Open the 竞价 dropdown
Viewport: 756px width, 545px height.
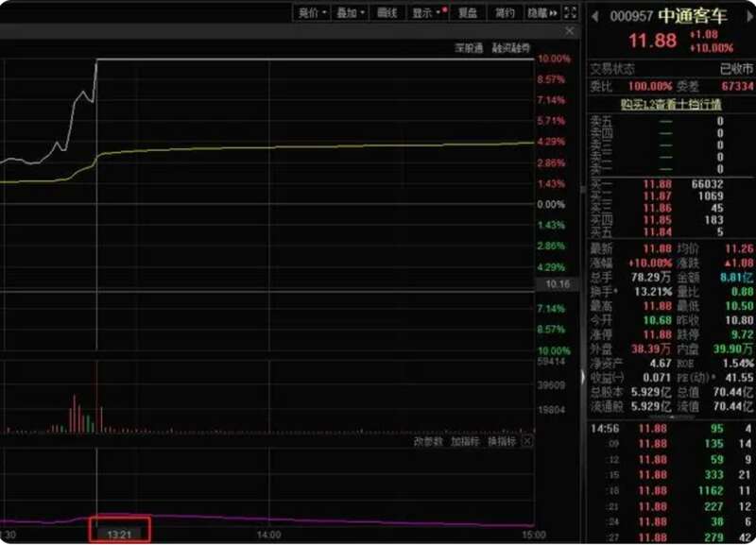[x=312, y=13]
